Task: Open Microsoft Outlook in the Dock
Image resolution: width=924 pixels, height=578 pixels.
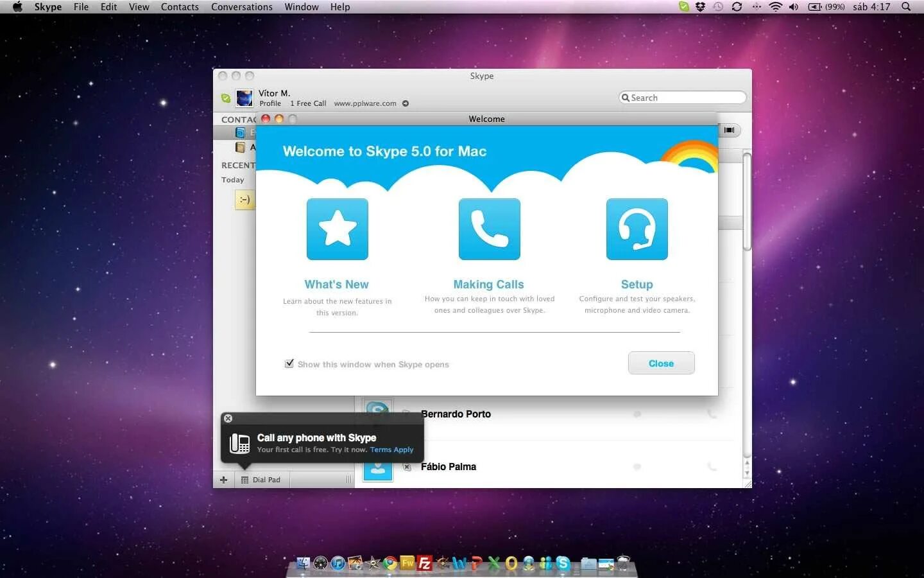Action: pyautogui.click(x=511, y=563)
